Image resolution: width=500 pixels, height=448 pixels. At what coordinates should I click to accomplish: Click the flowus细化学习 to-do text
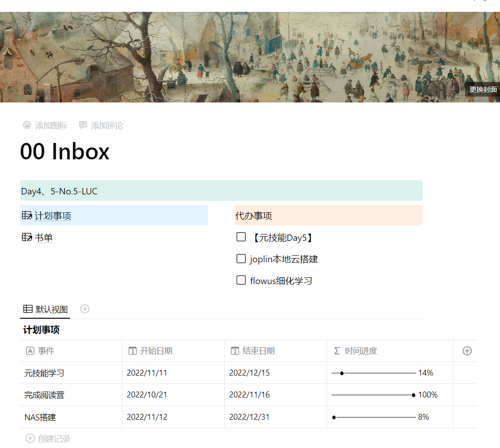point(281,281)
